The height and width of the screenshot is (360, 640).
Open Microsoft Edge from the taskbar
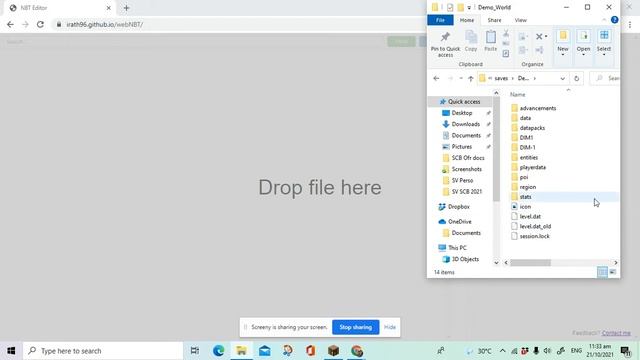[218, 351]
